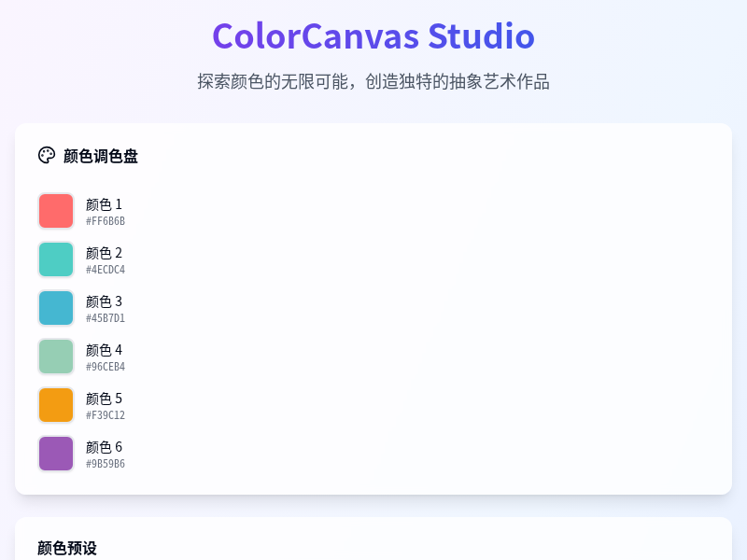
Task: Click the ColorCanvas Studio title
Action: click(x=373, y=36)
